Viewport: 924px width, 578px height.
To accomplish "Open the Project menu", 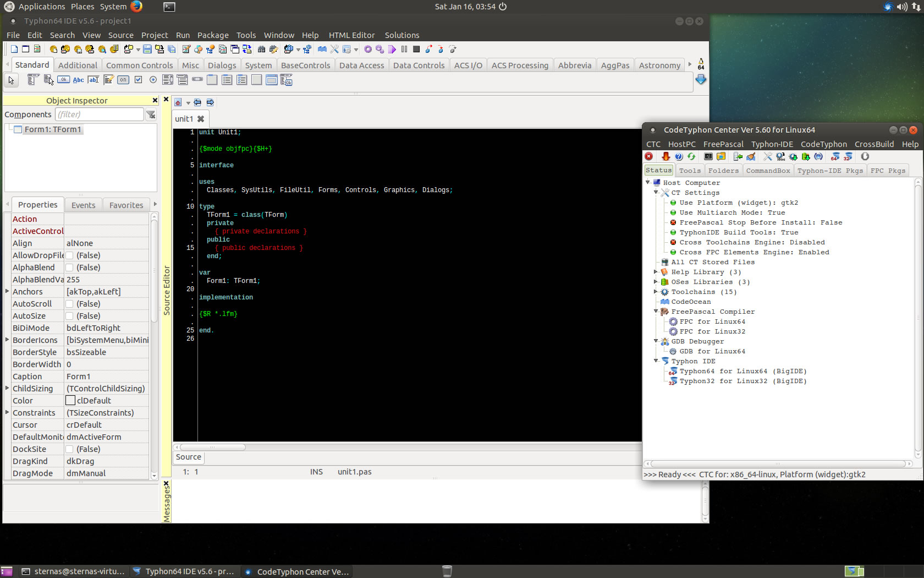I will (155, 35).
